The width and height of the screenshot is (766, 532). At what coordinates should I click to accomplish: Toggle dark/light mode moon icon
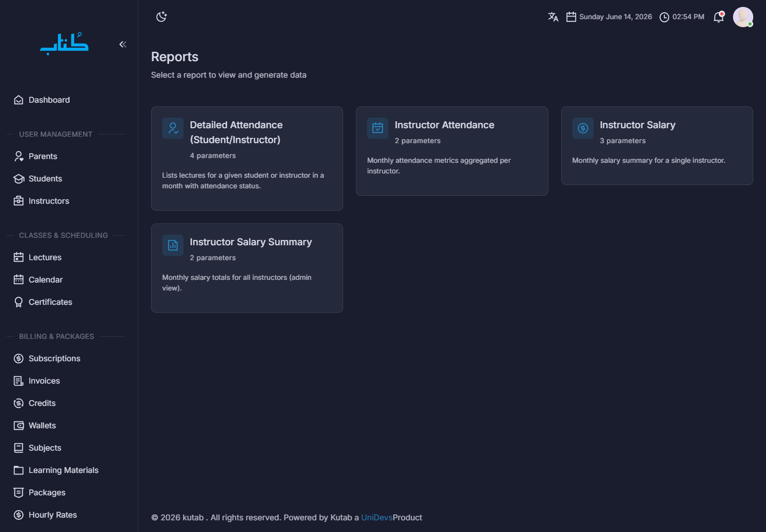coord(162,17)
